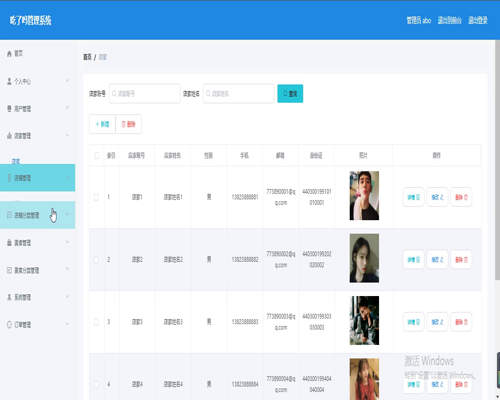Click the photo thumbnail in row 1
The height and width of the screenshot is (400, 500).
364,196
